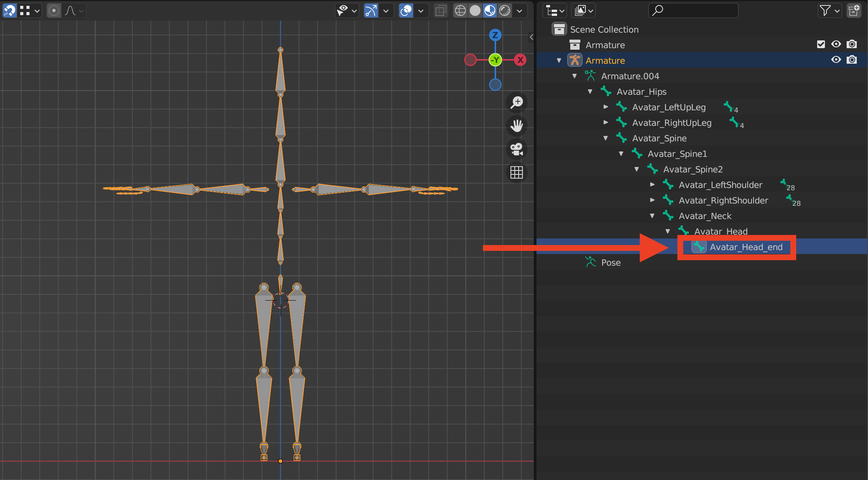Select Avatar_Neck bone in outliner
The width and height of the screenshot is (868, 480).
705,216
